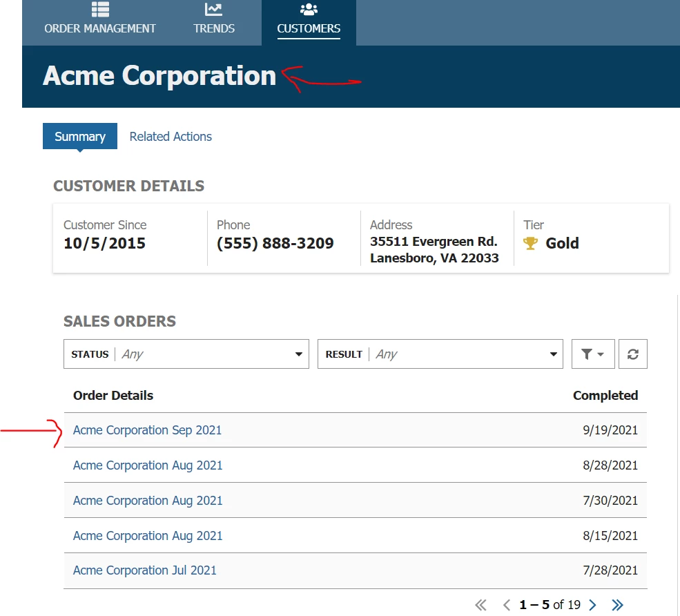Refresh the sales orders grid
This screenshot has height=616, width=680.
click(x=633, y=354)
